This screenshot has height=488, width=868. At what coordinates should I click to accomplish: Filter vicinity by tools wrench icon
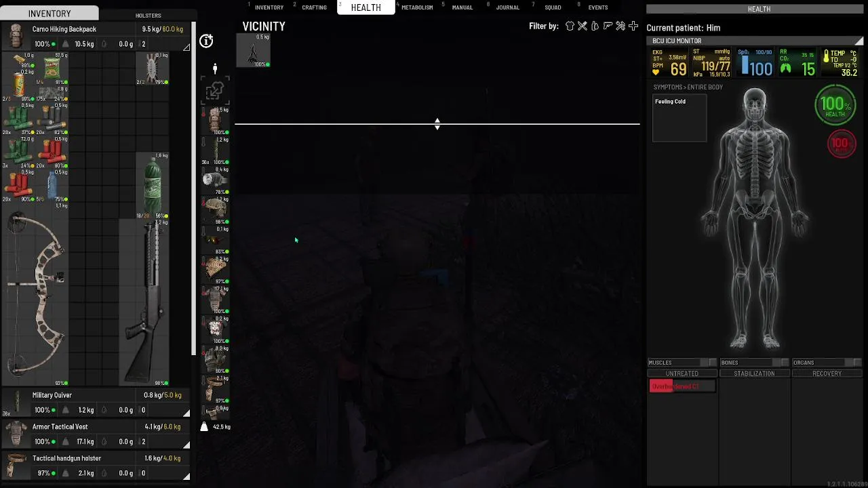click(620, 26)
